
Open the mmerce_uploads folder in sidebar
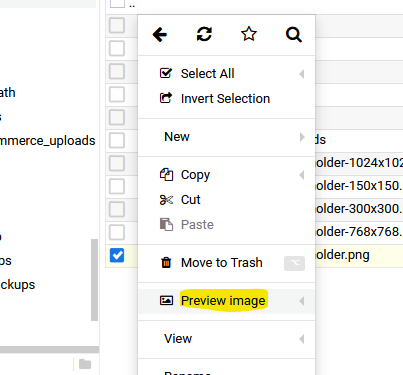(48, 141)
